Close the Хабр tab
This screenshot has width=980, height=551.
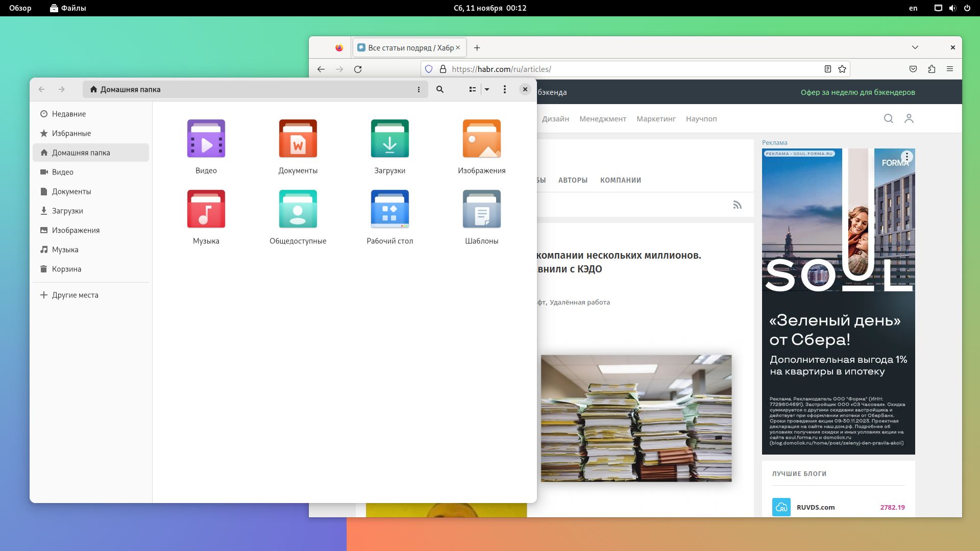click(458, 47)
